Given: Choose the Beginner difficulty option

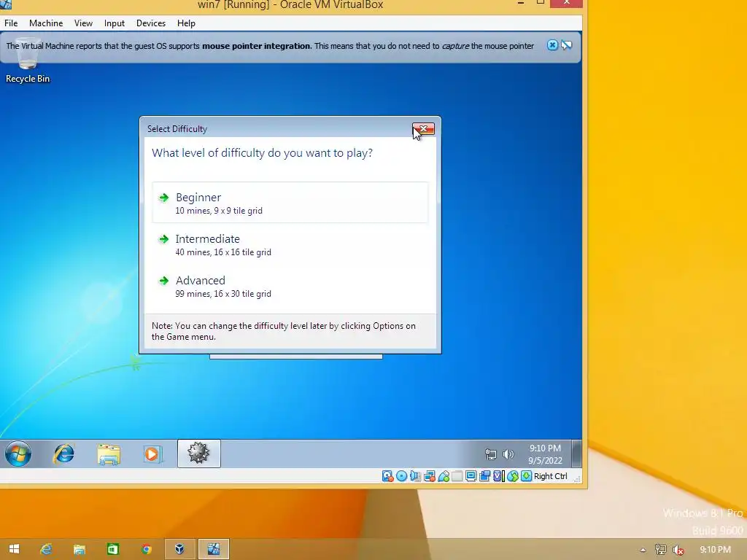Looking at the screenshot, I should coord(290,203).
